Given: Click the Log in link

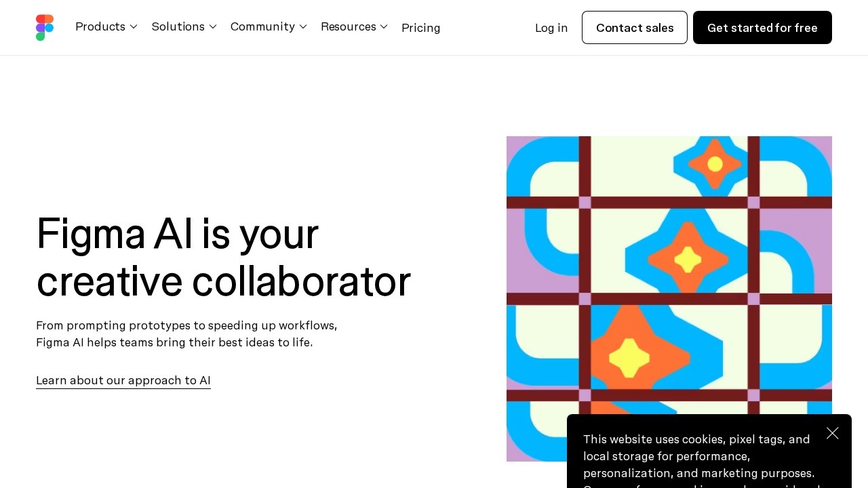Looking at the screenshot, I should [x=551, y=28].
